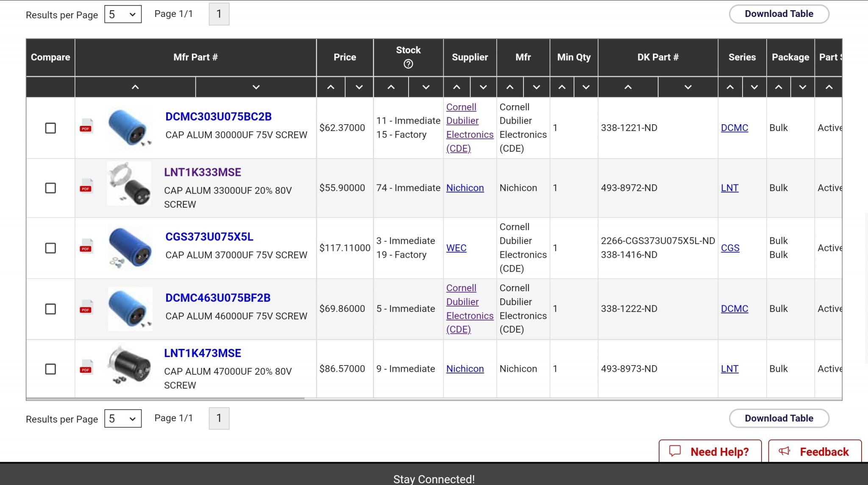Viewport: 868px width, 485px height.
Task: Go to page 1 in bottom pagination
Action: coord(219,418)
